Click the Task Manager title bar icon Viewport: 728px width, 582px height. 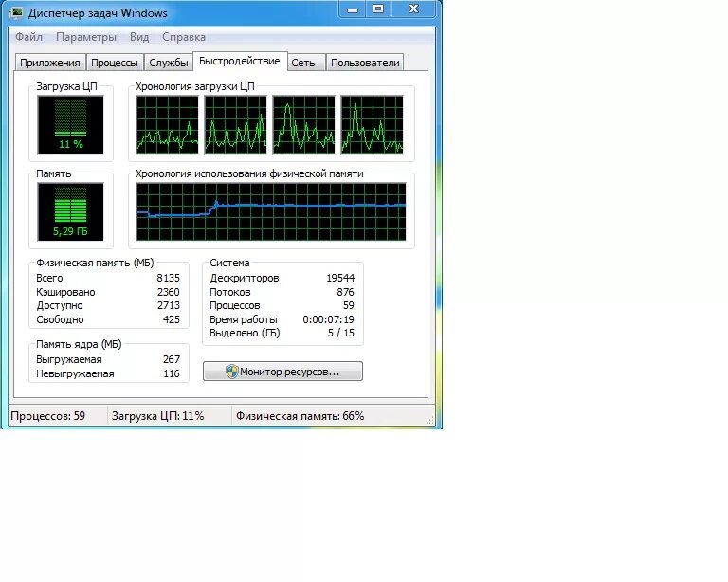coord(17,13)
